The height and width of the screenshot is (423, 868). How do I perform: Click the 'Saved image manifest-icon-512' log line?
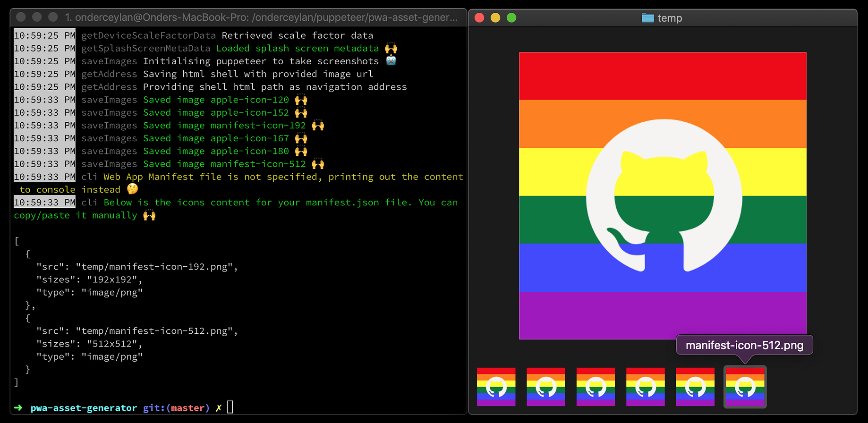169,164
